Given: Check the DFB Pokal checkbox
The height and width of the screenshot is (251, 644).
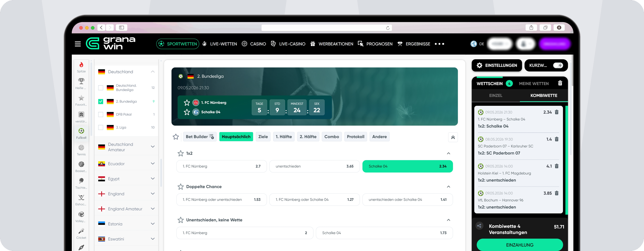Looking at the screenshot, I should (101, 114).
